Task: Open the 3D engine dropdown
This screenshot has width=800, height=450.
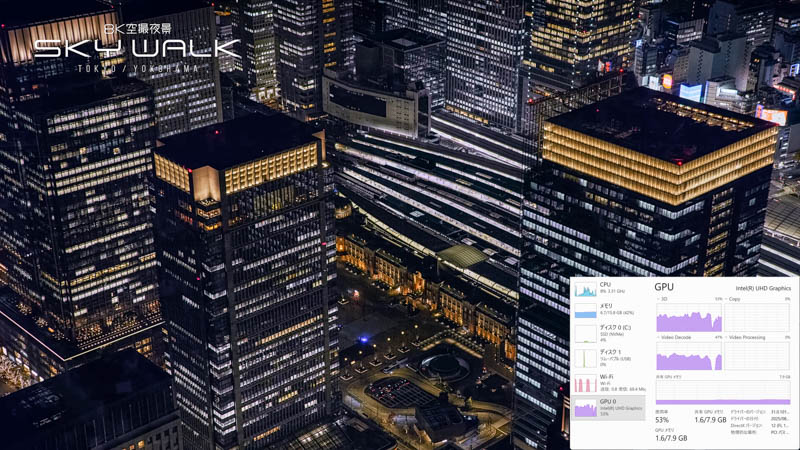Action: tap(662, 299)
